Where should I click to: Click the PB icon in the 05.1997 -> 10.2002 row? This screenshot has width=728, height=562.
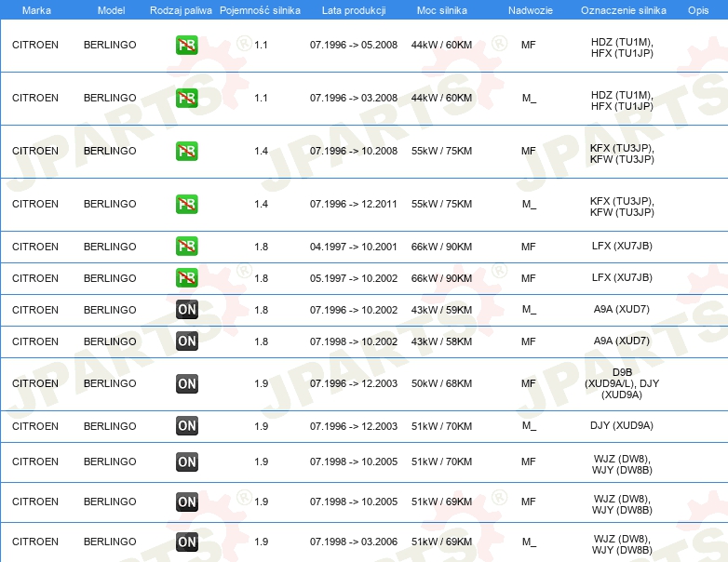click(186, 278)
